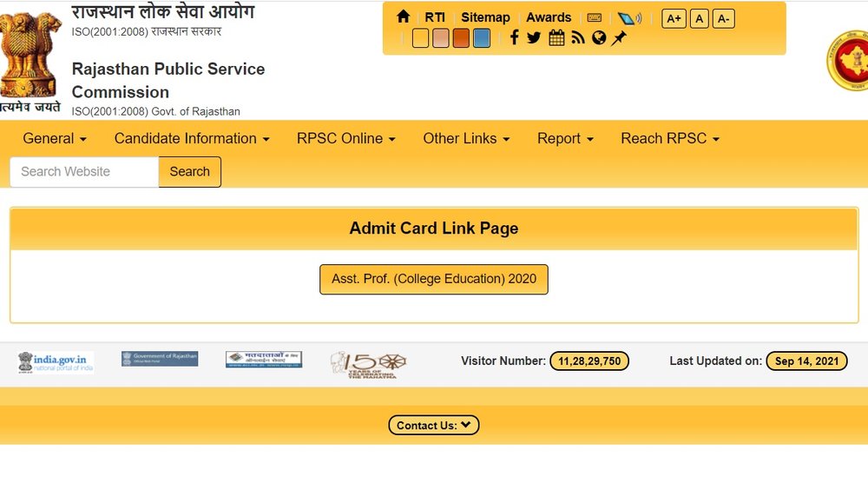Open the Reach RPSC menu
Image resolution: width=868 pixels, height=483 pixels.
[x=670, y=138]
